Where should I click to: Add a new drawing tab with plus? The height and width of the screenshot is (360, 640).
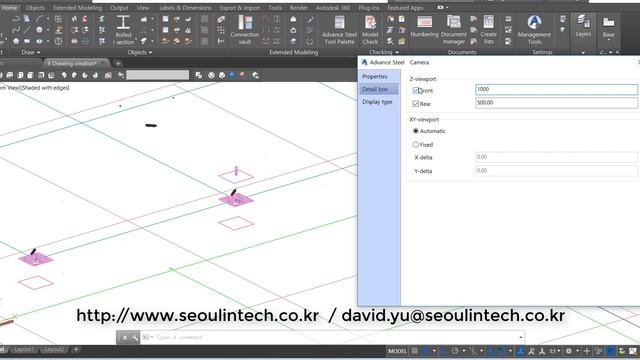click(x=118, y=63)
